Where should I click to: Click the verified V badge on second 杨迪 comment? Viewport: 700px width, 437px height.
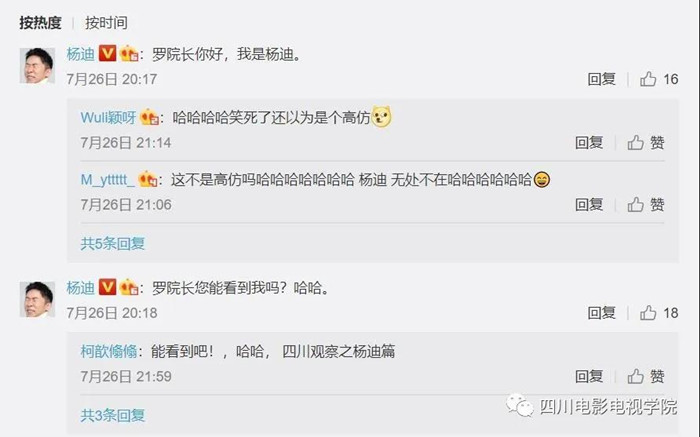(x=107, y=287)
